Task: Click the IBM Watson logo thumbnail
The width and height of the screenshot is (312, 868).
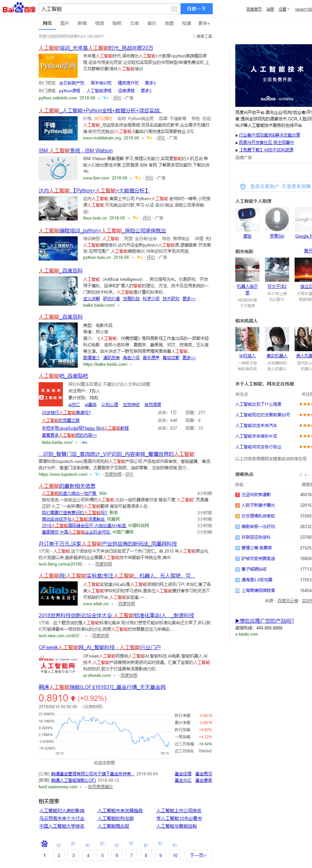Action: click(58, 168)
